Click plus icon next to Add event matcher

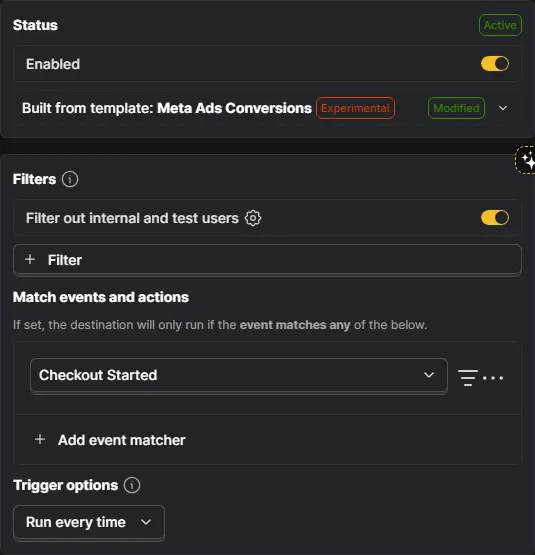click(x=40, y=440)
